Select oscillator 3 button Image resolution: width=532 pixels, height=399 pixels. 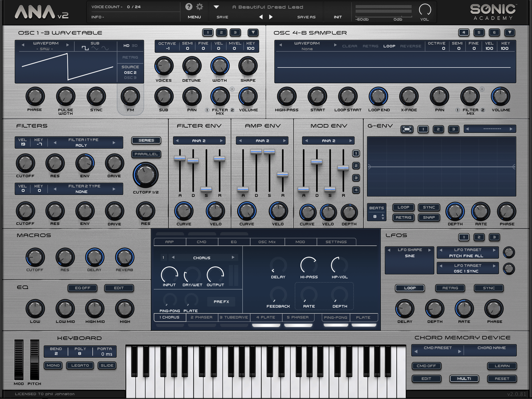235,32
